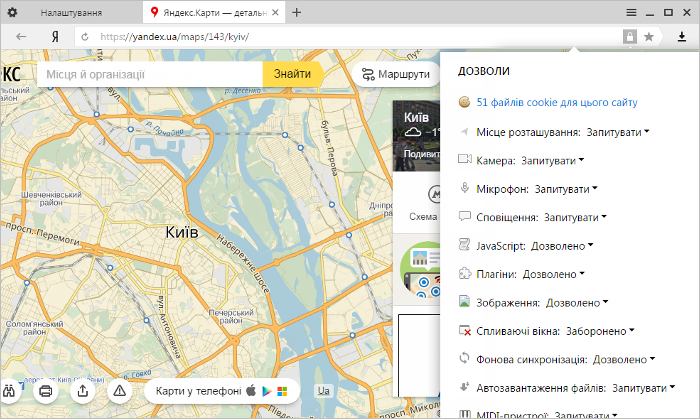Screen dimensions: 700x419
Task: Open Мікрофон permission dropdown
Action: pos(566,189)
